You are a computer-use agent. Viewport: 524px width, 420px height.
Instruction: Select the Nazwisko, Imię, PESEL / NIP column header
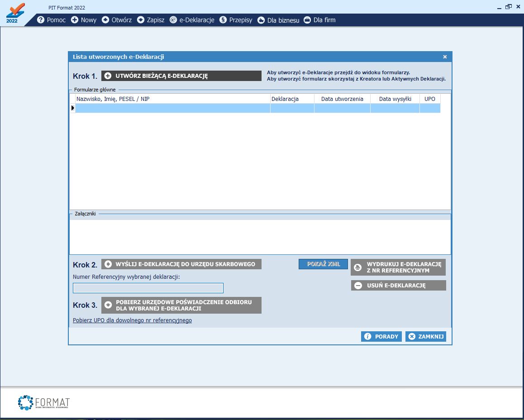[x=173, y=99]
